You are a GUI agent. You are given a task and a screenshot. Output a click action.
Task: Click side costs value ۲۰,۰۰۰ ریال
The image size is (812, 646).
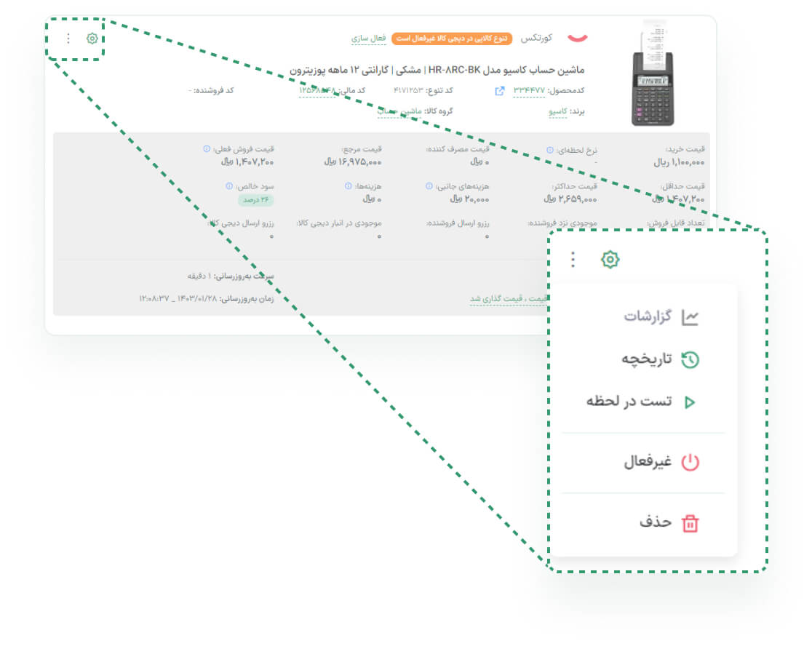pos(469,199)
